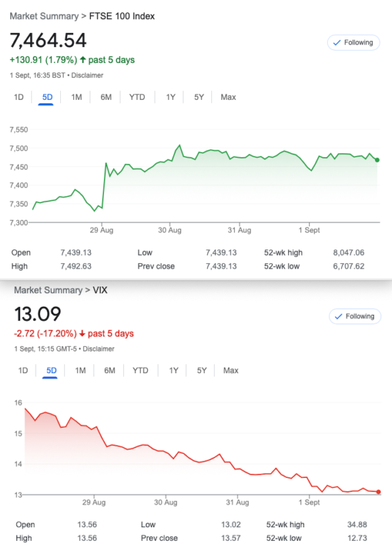Choose 1Y range on FTSE 100 chart
The width and height of the screenshot is (392, 547).
pos(170,97)
